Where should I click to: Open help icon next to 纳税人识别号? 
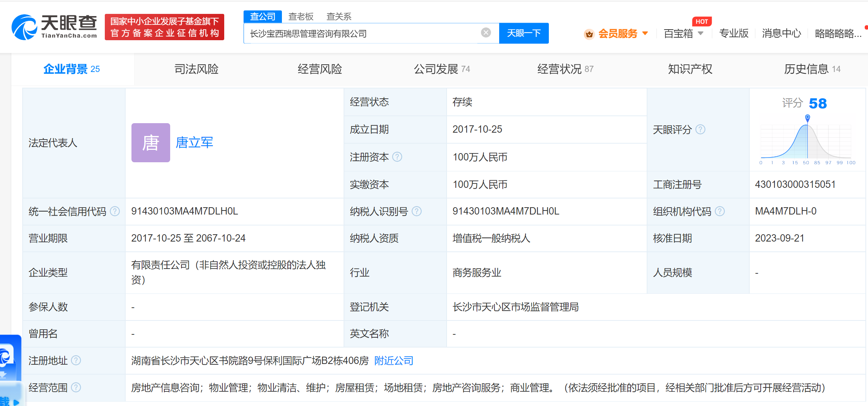pyautogui.click(x=417, y=211)
